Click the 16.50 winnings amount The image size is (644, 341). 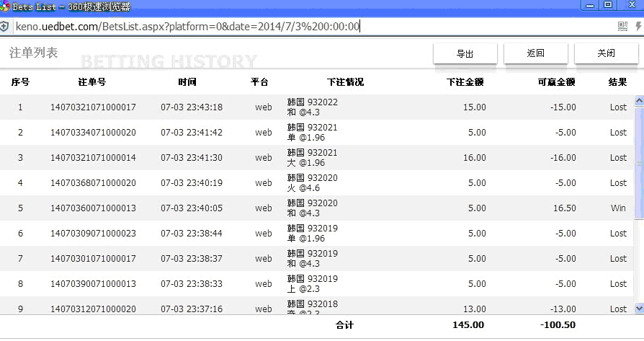[x=564, y=208]
